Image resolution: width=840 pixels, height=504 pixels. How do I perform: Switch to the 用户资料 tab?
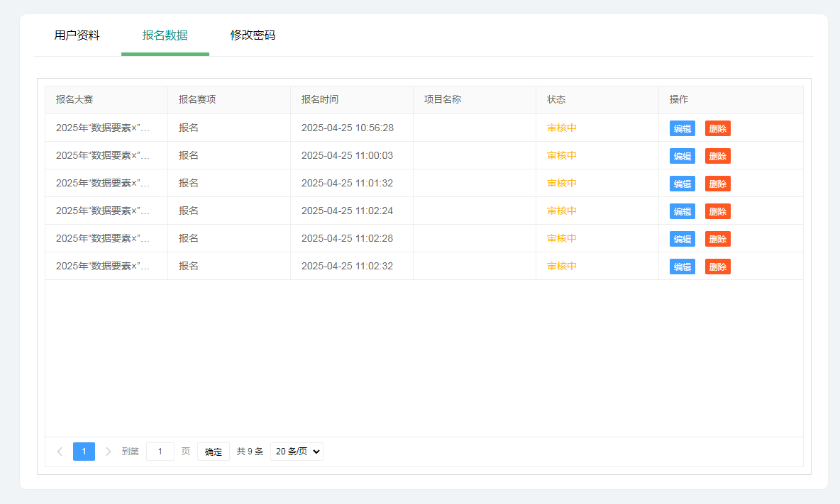pos(77,35)
